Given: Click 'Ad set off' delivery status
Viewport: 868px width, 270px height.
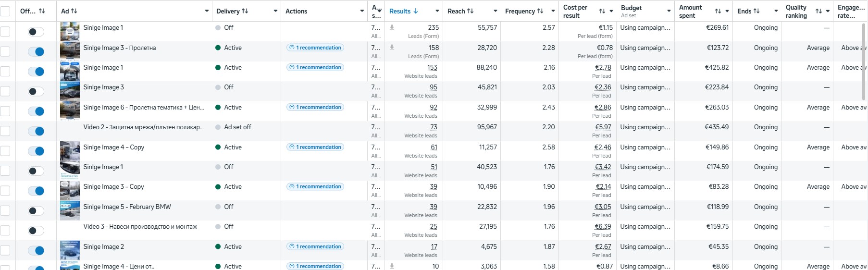Looking at the screenshot, I should pyautogui.click(x=237, y=127).
